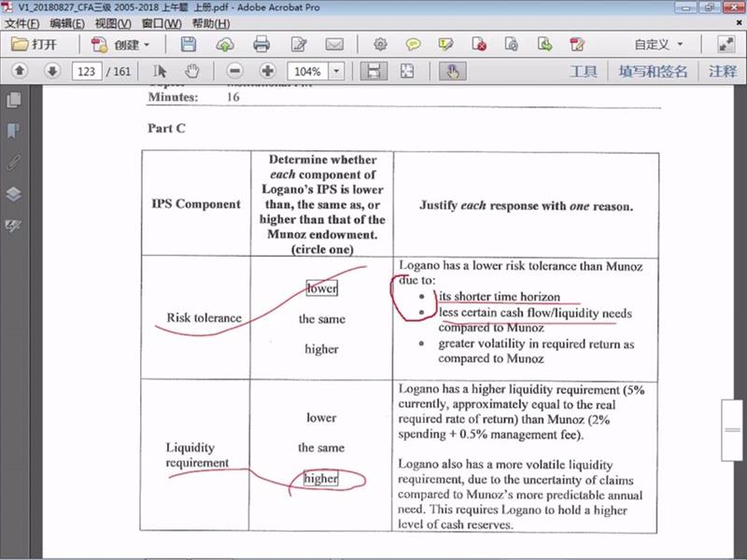
Task: Click the zoom percentage field 104%
Action: coord(308,72)
